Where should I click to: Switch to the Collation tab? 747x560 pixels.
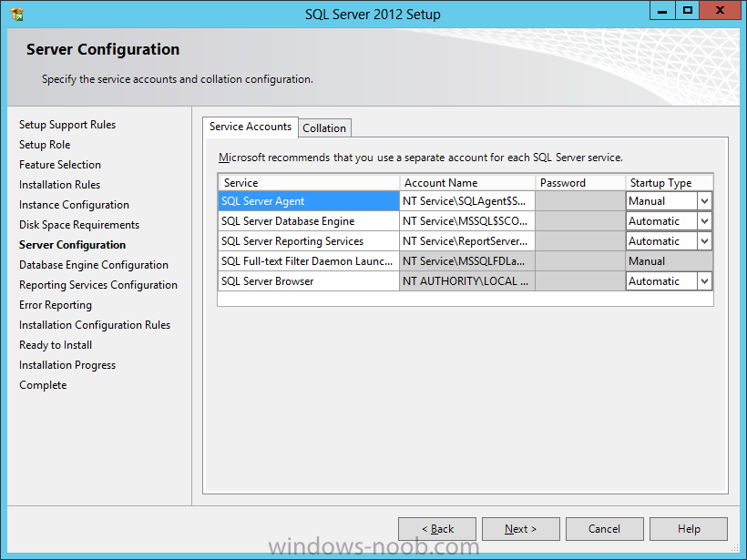(x=324, y=128)
